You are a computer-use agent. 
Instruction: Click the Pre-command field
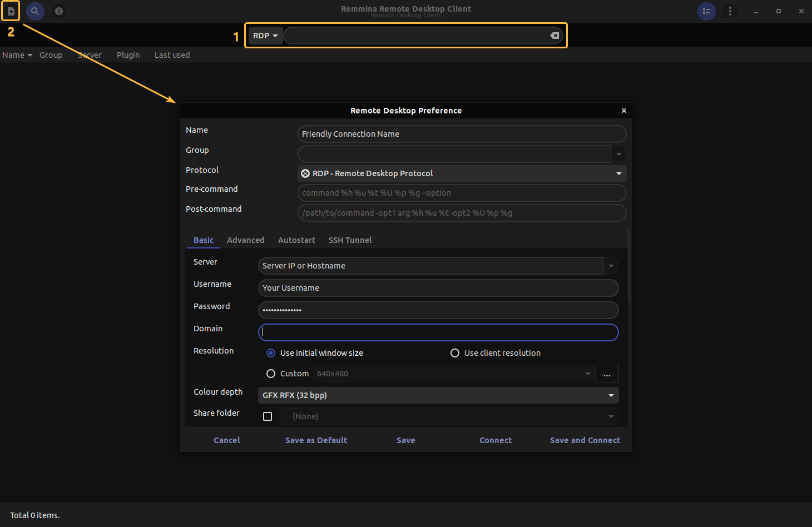click(x=462, y=193)
